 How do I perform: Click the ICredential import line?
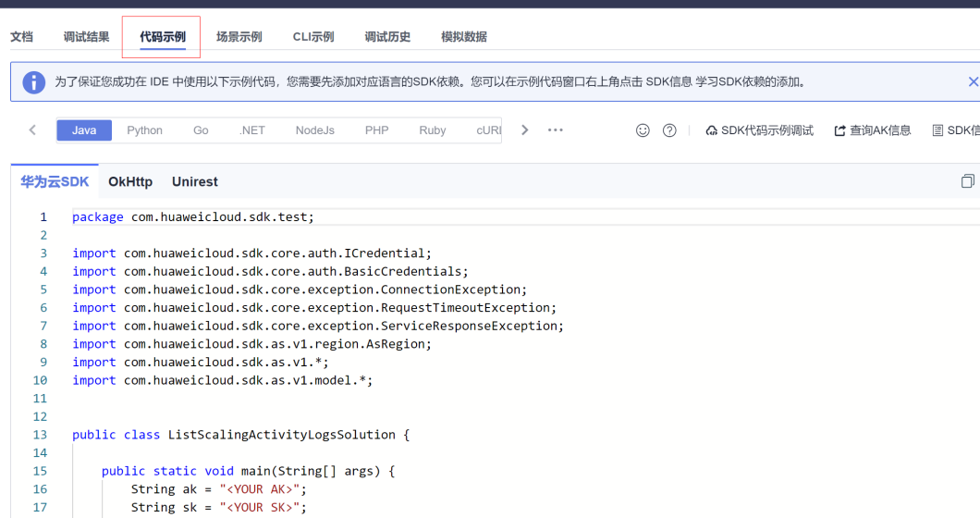(x=251, y=253)
